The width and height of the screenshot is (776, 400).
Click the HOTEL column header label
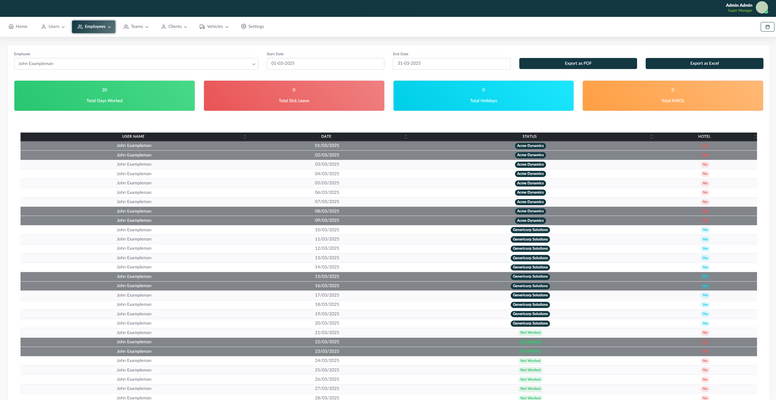tap(704, 137)
